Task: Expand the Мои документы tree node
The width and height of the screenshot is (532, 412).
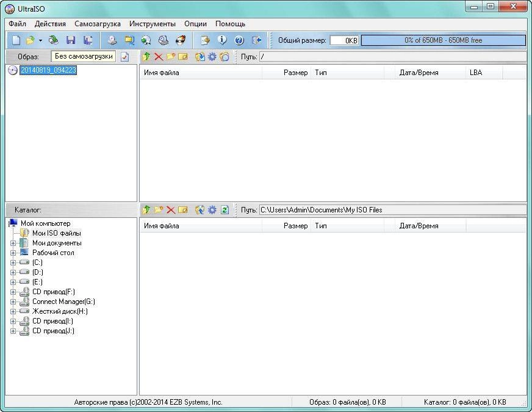Action: tap(13, 243)
